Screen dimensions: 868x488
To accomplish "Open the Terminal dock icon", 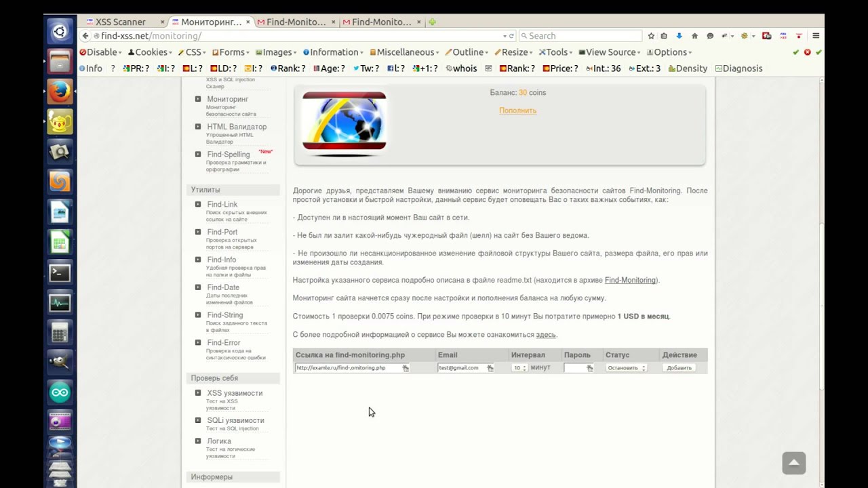I will pyautogui.click(x=60, y=272).
